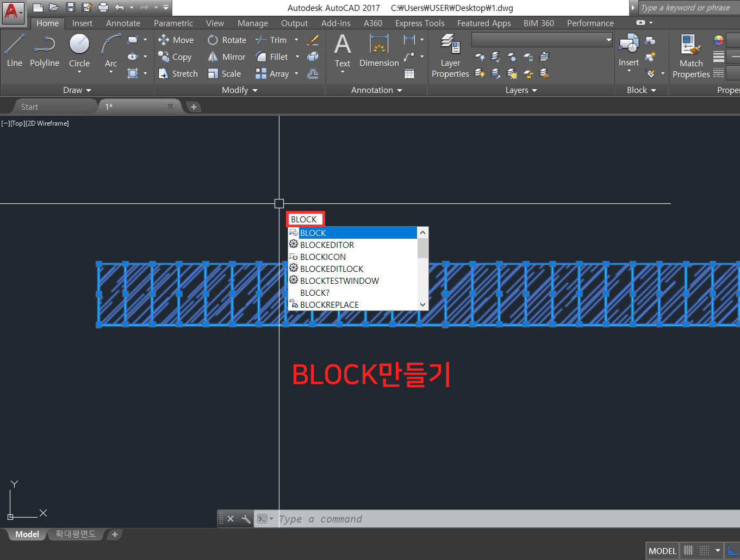
Task: Open the snap settings dropdown in status bar
Action: point(718,551)
